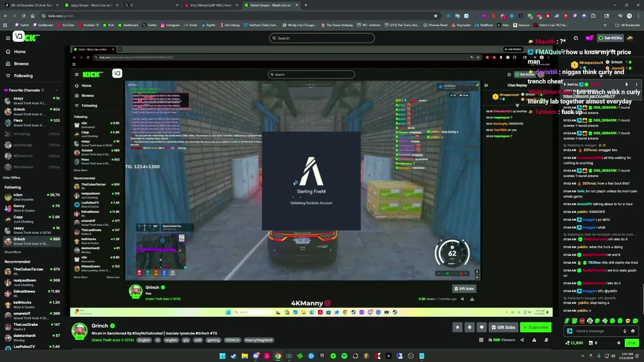Open n3on channel from Following list
Image resolution: width=644 pixels, height=362 pixels.
pyautogui.click(x=32, y=197)
